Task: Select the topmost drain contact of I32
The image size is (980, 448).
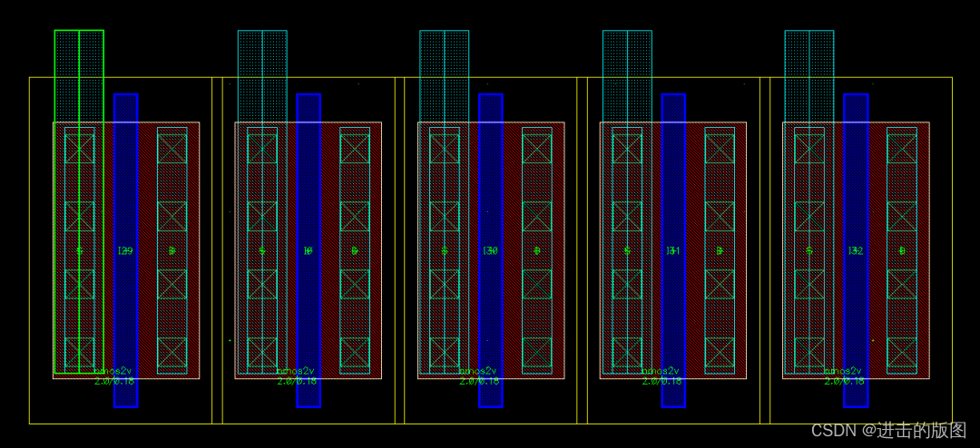Action: (902, 148)
